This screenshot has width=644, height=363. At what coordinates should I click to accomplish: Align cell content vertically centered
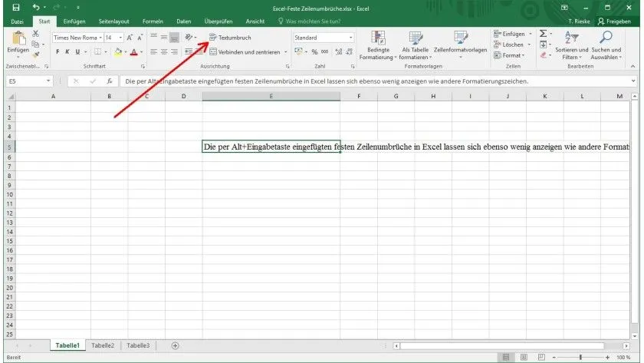tap(164, 37)
